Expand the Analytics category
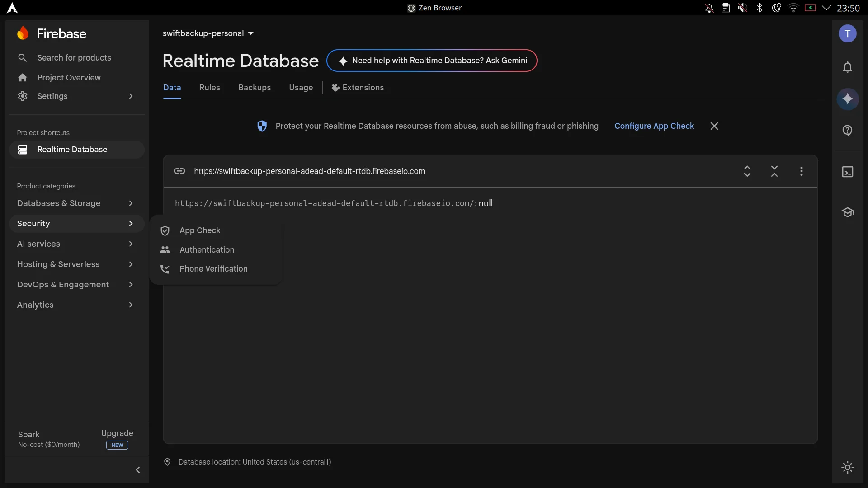The image size is (868, 488). tap(77, 305)
